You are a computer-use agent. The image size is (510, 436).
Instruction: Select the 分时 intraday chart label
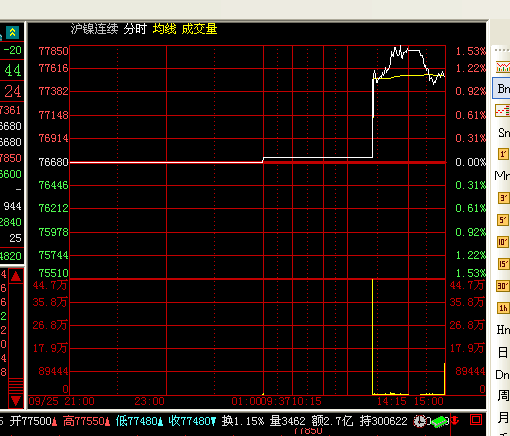[x=135, y=29]
